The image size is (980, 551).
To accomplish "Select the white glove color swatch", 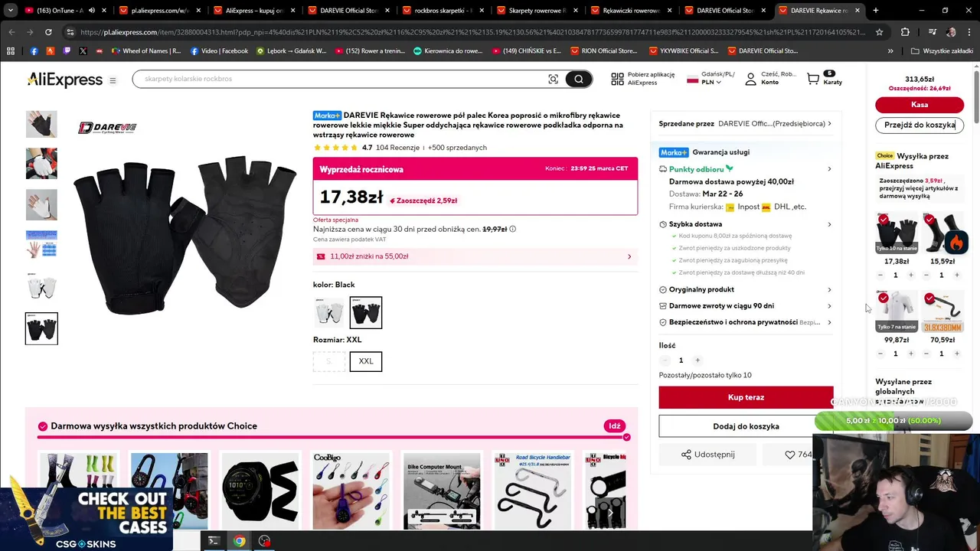I will click(x=329, y=312).
